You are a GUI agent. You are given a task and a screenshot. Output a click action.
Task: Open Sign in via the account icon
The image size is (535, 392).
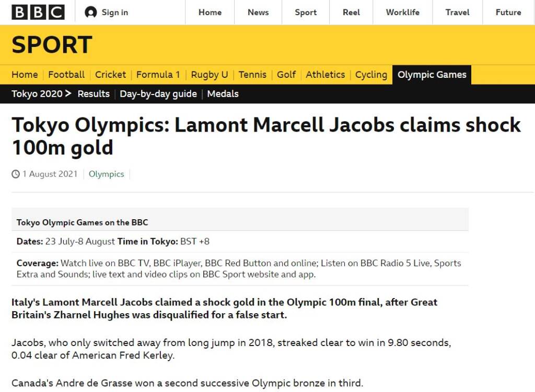106,12
